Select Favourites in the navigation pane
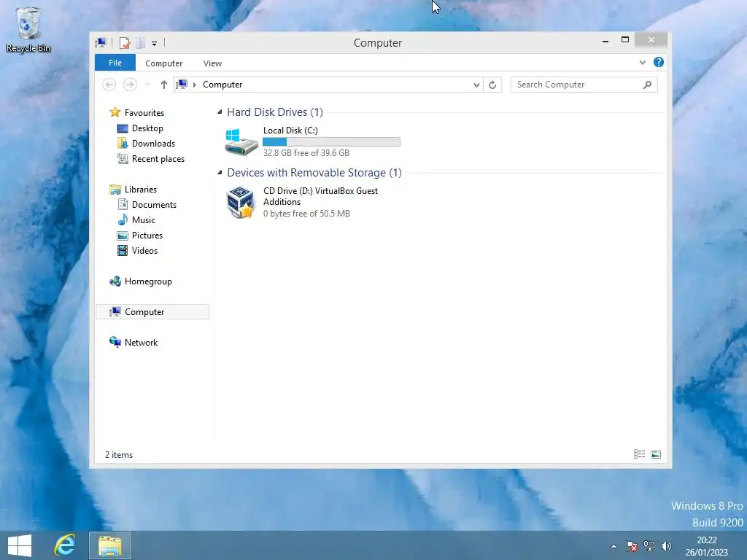The image size is (747, 560). 144,113
